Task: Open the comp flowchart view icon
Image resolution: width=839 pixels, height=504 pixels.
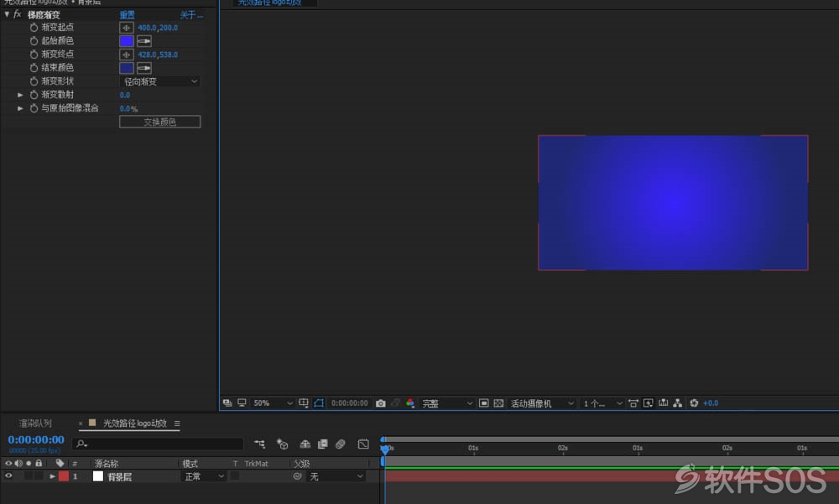Action: pyautogui.click(x=677, y=403)
